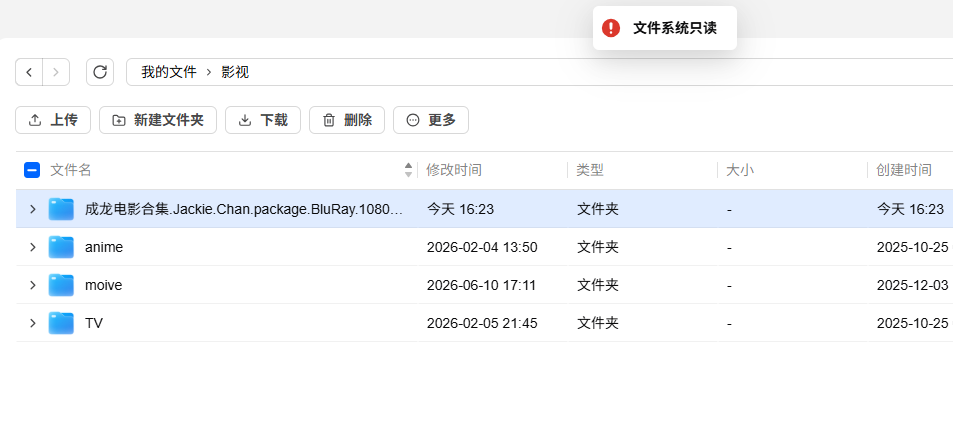Click the 成龙电影合集 folder icon
953x431 pixels.
click(x=61, y=209)
